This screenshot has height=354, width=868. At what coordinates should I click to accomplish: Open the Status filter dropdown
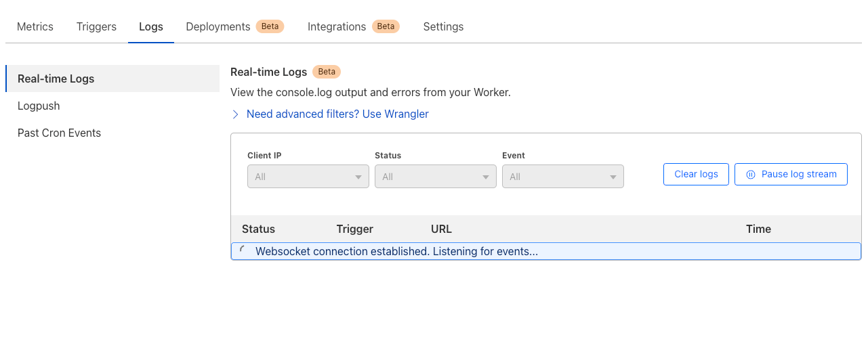click(435, 177)
